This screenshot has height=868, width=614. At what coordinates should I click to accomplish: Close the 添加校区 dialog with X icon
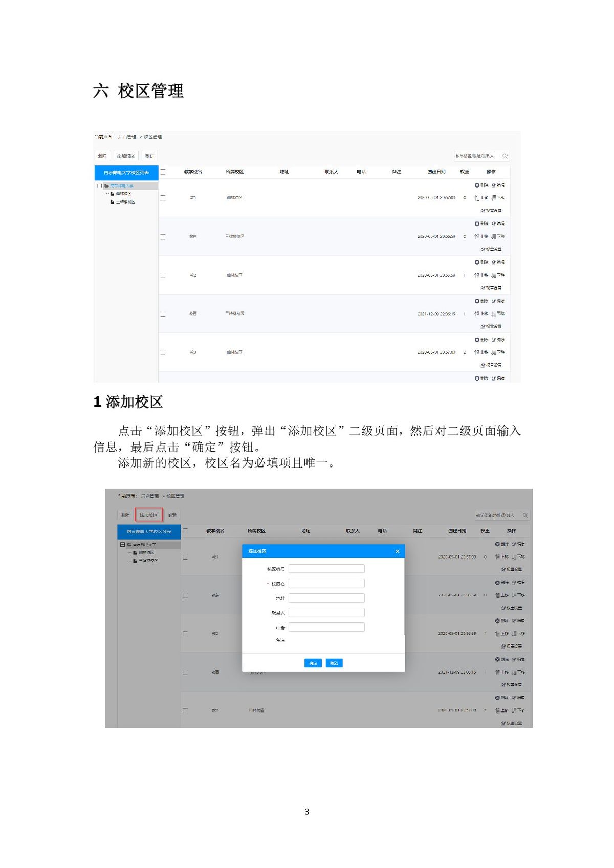[x=398, y=551]
